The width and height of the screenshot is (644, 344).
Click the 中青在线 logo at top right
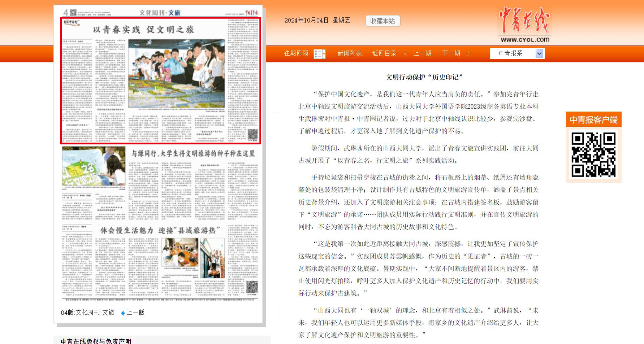[x=524, y=24]
